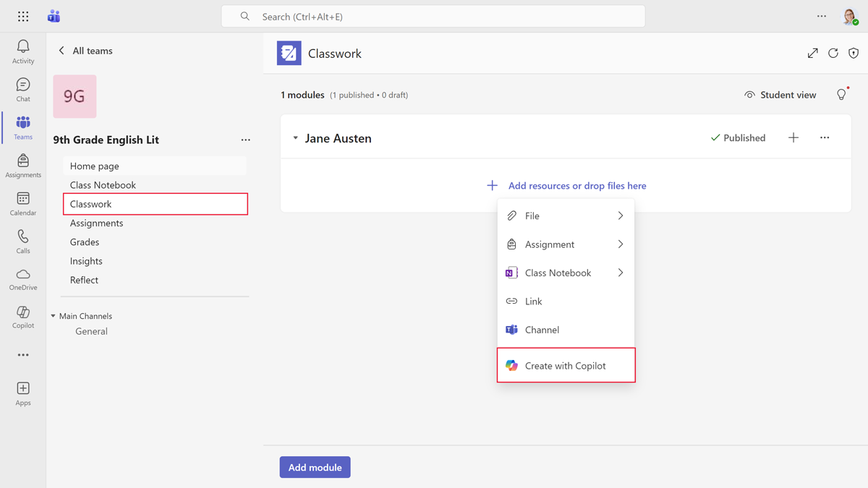
Task: Click the Teams logo icon
Action: (54, 16)
